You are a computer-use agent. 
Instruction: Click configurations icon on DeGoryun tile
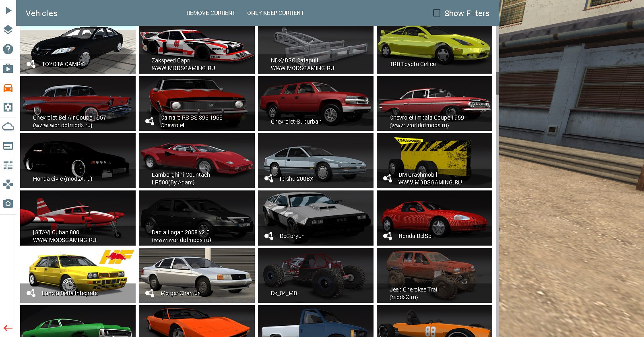(269, 236)
